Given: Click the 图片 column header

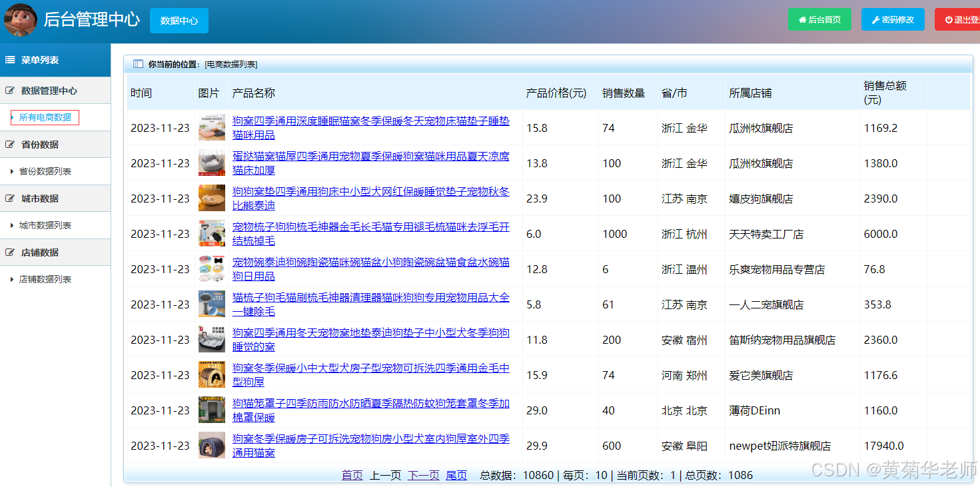Looking at the screenshot, I should [x=209, y=93].
